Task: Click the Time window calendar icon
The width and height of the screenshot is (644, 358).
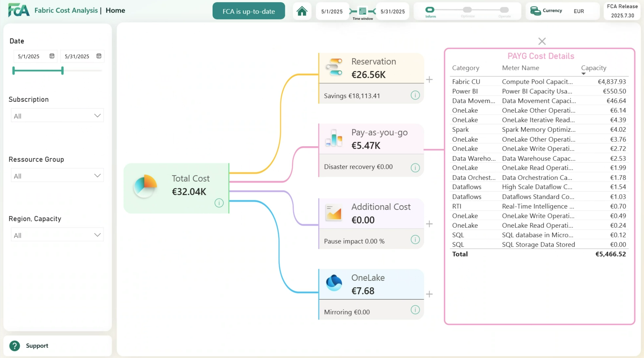Action: [362, 11]
